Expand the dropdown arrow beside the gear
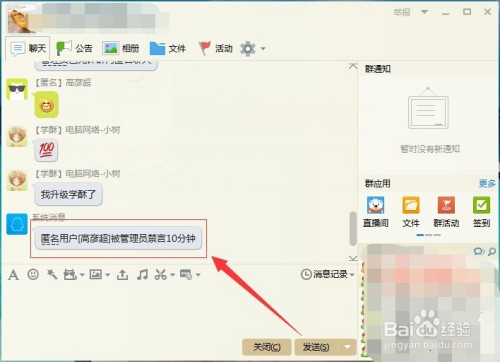This screenshot has height=362, width=500. pyautogui.click(x=263, y=49)
